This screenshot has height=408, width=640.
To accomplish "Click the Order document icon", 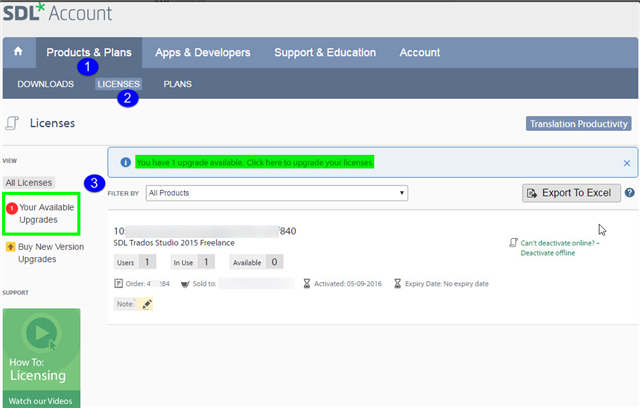I will click(119, 283).
